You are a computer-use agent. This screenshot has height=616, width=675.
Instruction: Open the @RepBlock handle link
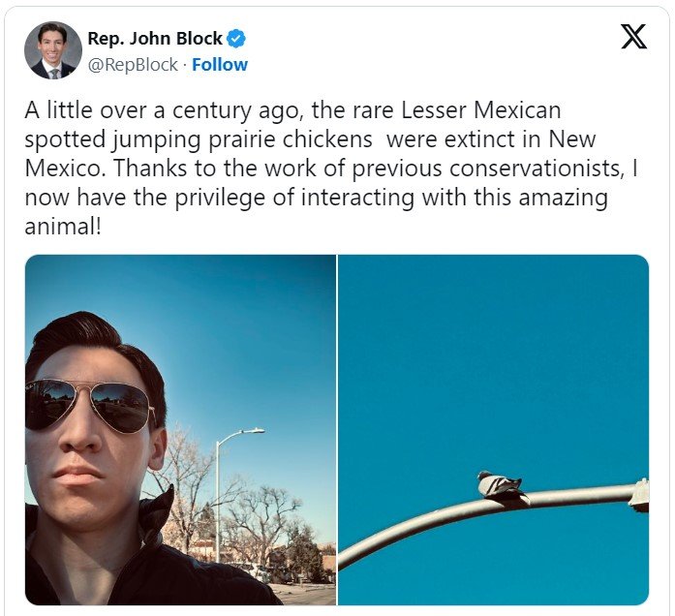[x=133, y=65]
